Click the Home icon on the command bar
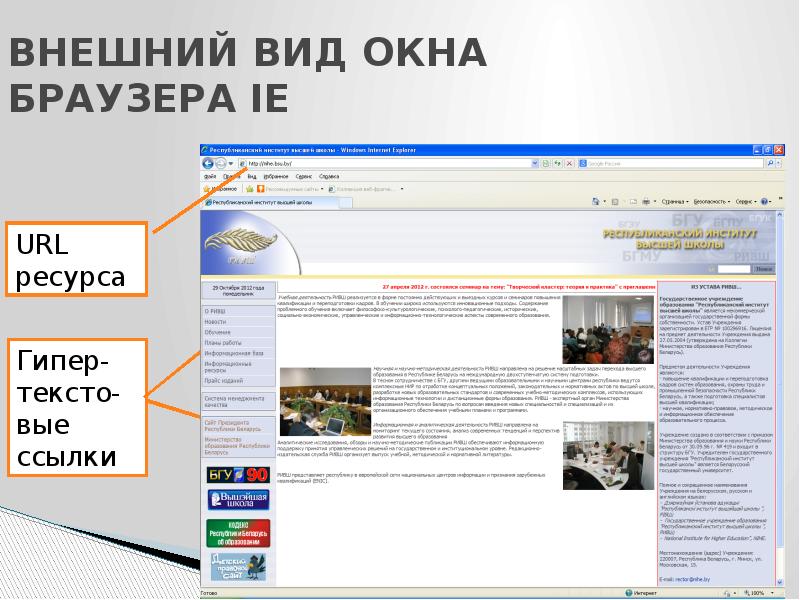800x600 pixels. 594,202
